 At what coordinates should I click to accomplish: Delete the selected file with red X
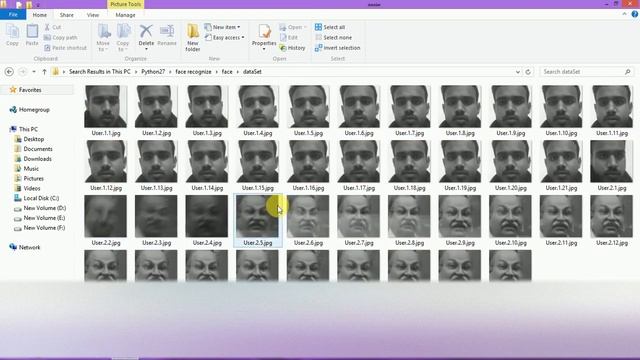click(x=146, y=36)
